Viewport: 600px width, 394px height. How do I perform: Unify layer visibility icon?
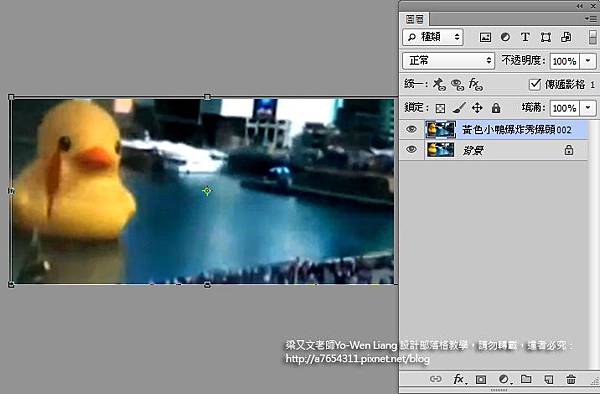(x=457, y=85)
